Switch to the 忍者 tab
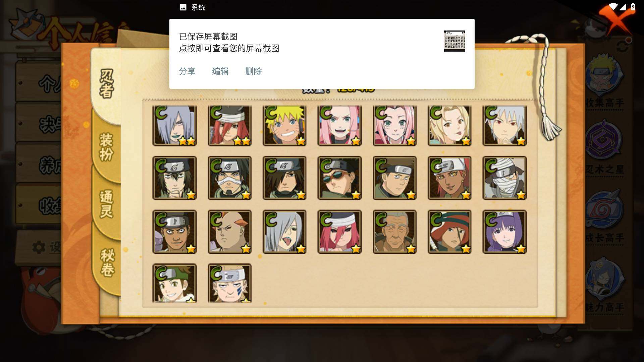 107,84
